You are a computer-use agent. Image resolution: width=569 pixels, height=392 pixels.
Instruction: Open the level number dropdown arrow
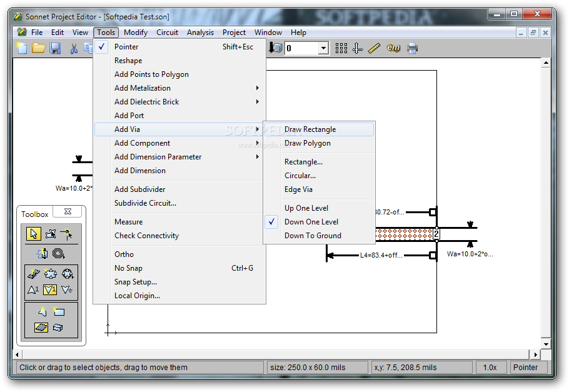click(323, 48)
